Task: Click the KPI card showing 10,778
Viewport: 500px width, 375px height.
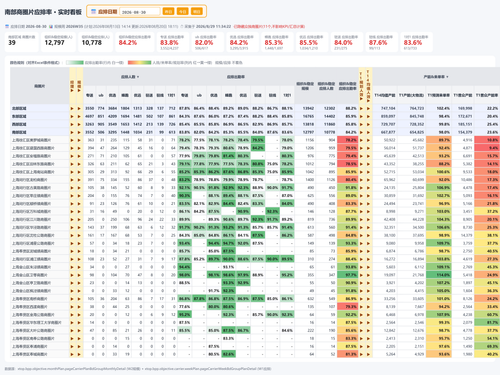Action: pos(96,42)
